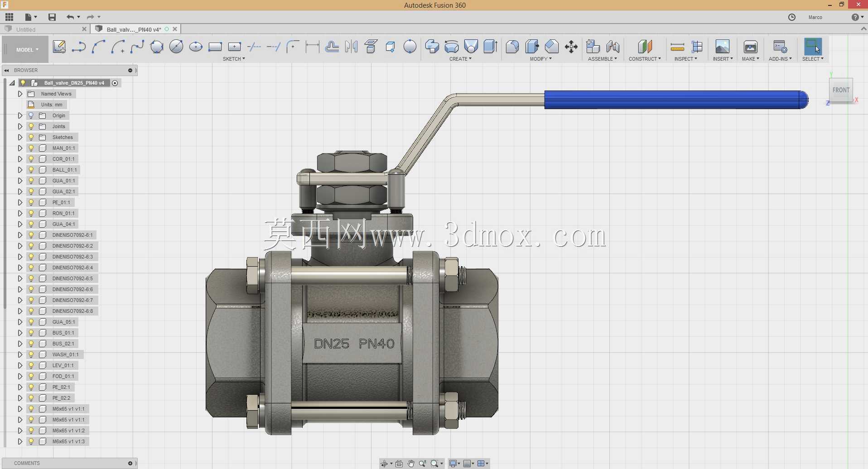868x469 pixels.
Task: Open the Display Settings dropdown
Action: coord(455,464)
